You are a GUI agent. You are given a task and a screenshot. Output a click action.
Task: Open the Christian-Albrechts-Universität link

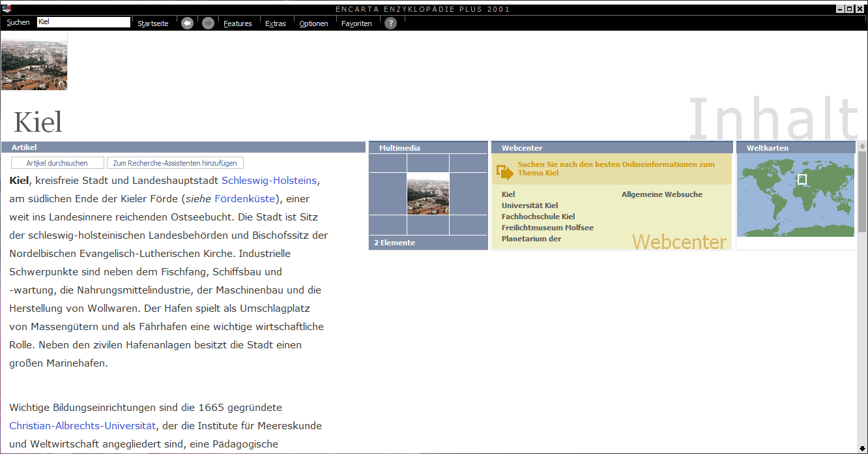click(82, 426)
